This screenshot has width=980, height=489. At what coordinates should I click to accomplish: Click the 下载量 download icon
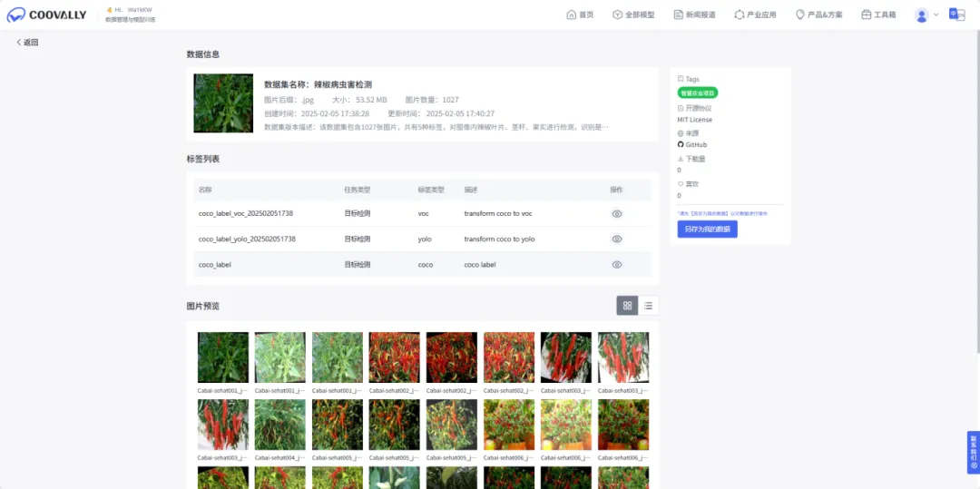point(681,160)
